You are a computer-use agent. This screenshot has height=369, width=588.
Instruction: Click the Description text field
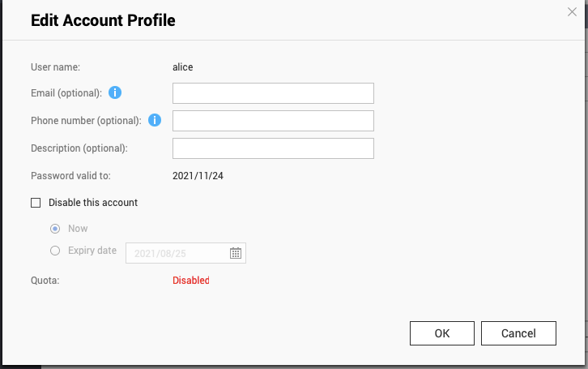tap(273, 148)
